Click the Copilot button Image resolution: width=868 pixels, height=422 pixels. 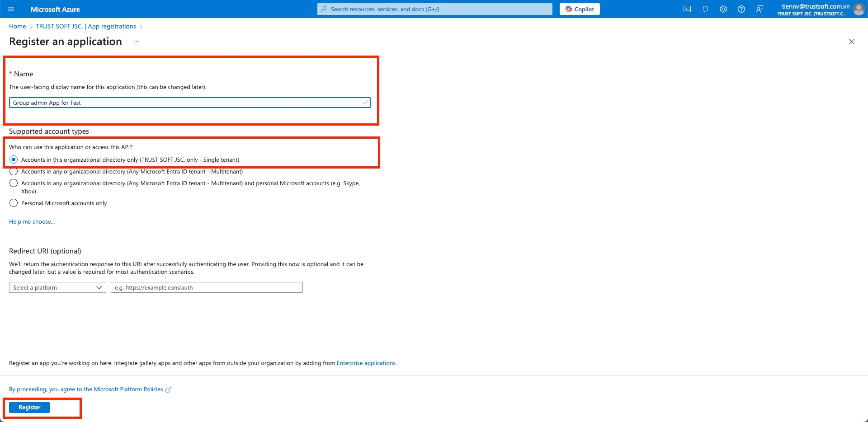pyautogui.click(x=580, y=9)
